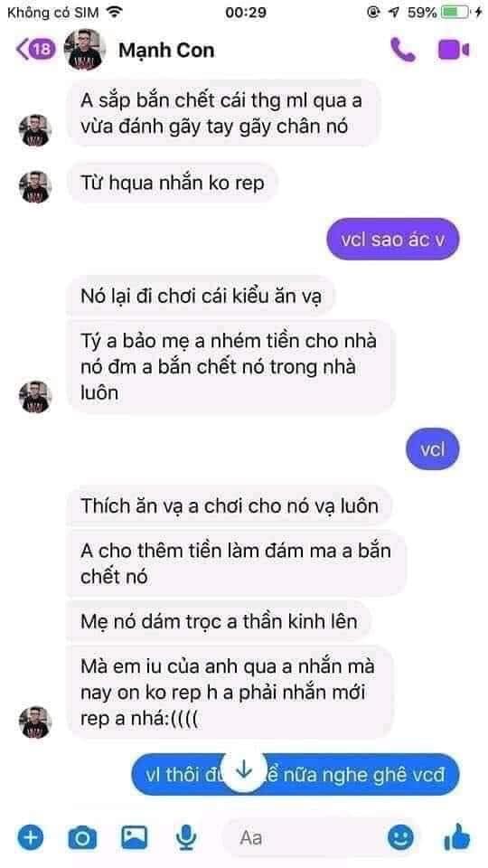Tap the profile picture in the header
The width and height of the screenshot is (488, 868).
[85, 49]
